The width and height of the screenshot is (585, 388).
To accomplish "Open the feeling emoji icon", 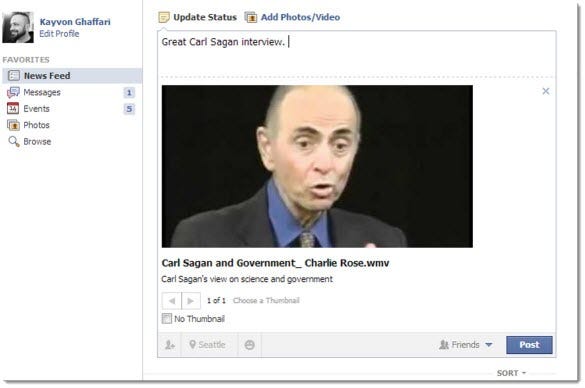I will 250,345.
